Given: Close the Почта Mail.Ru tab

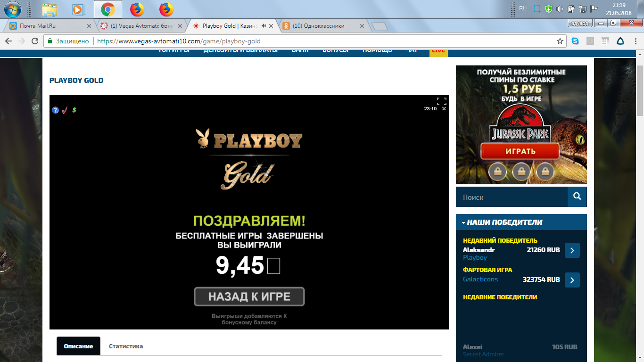Looking at the screenshot, I should (x=89, y=26).
